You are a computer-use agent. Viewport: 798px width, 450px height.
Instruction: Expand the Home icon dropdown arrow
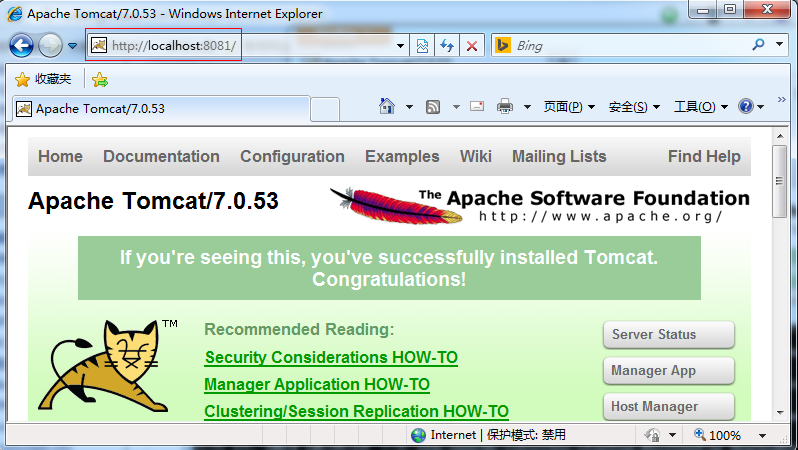click(409, 107)
